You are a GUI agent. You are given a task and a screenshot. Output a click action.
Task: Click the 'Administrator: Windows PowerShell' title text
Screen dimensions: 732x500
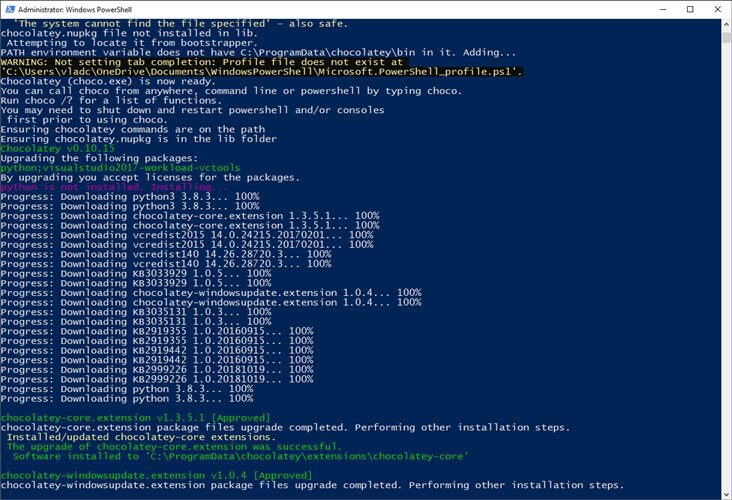75,9
